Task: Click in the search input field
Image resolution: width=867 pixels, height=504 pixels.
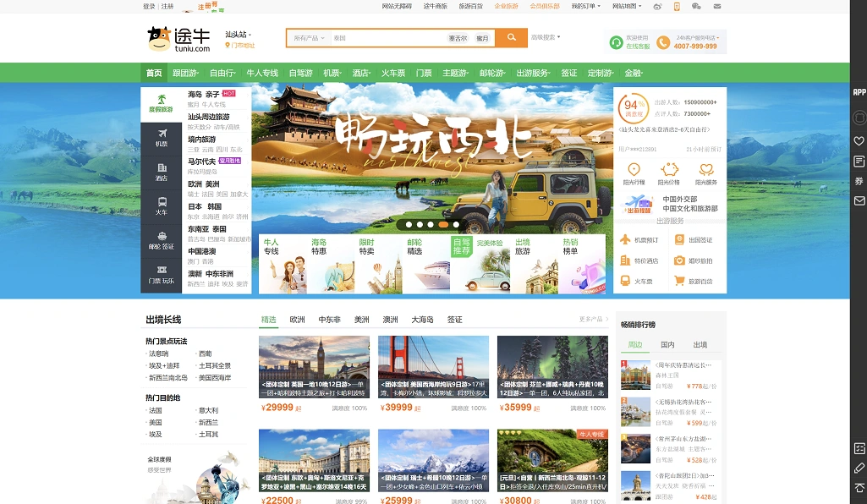Action: point(387,38)
